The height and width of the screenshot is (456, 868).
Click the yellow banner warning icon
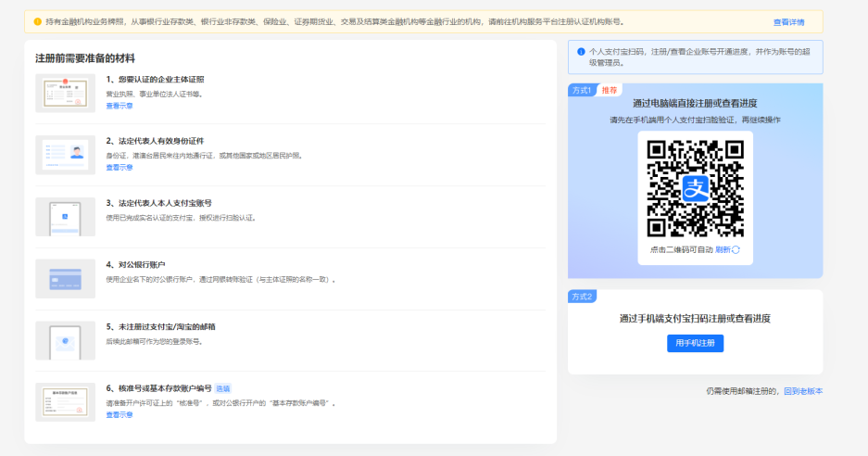tap(38, 21)
